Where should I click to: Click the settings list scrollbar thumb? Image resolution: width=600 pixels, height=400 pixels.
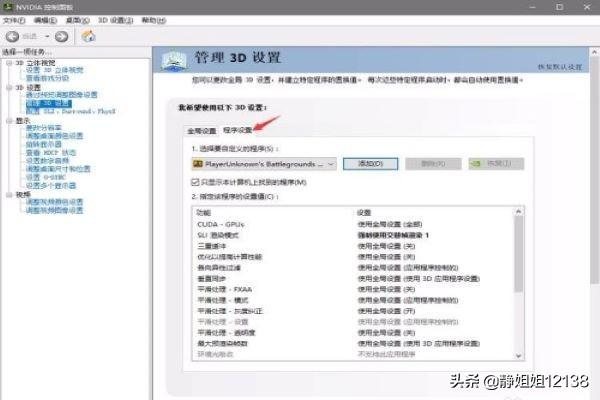518,254
